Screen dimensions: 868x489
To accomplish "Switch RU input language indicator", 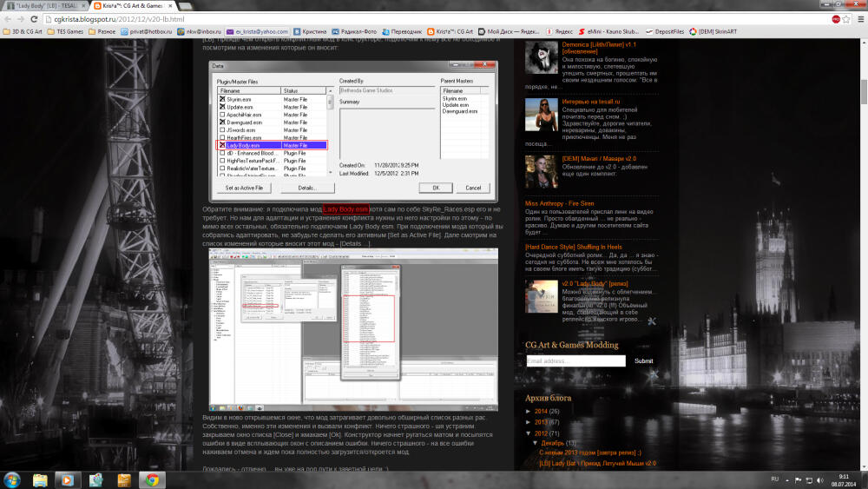I will point(774,479).
